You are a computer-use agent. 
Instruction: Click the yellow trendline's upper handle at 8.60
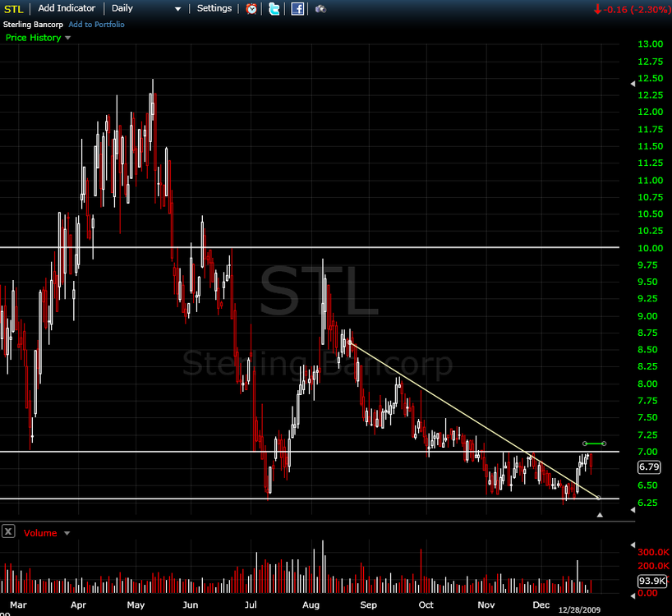(x=350, y=342)
